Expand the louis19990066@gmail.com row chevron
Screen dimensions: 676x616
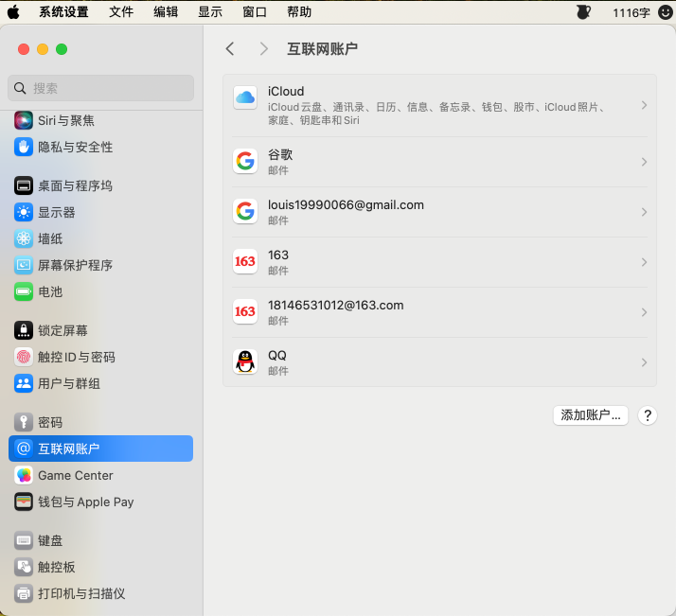point(644,212)
